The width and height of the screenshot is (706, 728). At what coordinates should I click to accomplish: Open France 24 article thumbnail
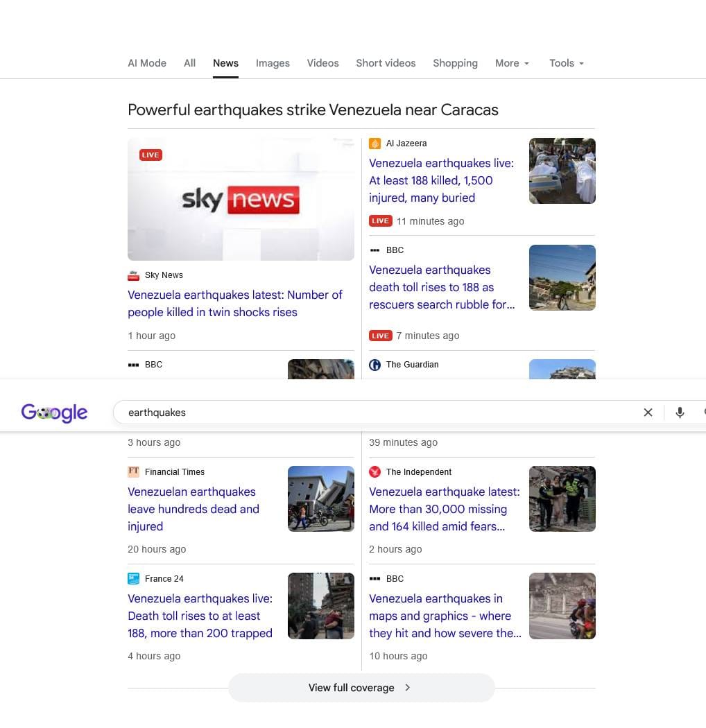coord(321,606)
